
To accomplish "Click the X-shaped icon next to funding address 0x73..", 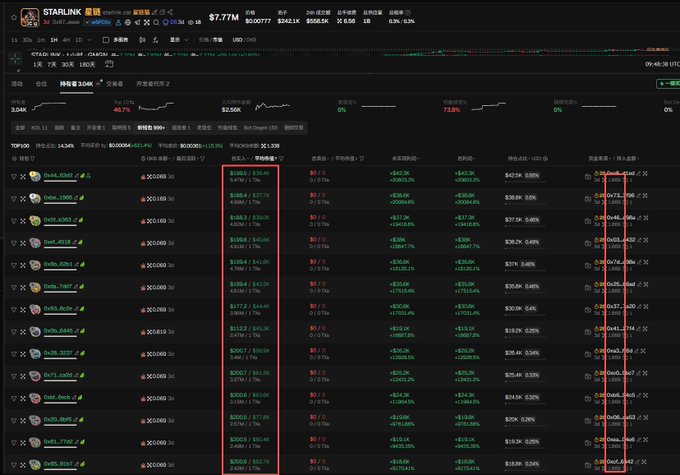I will click(645, 196).
